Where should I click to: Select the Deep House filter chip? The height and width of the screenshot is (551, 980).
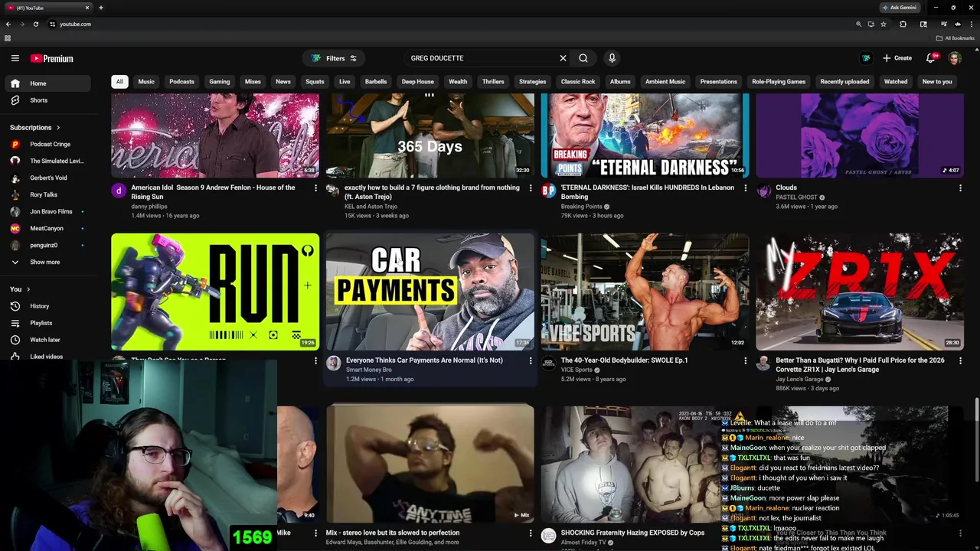tap(418, 81)
